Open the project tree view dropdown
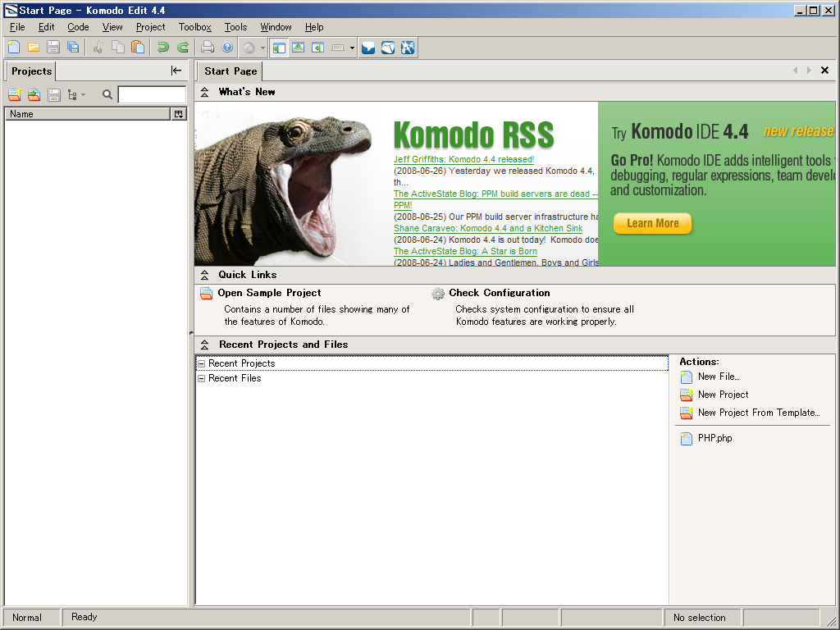The height and width of the screenshot is (630, 840). pyautogui.click(x=76, y=95)
